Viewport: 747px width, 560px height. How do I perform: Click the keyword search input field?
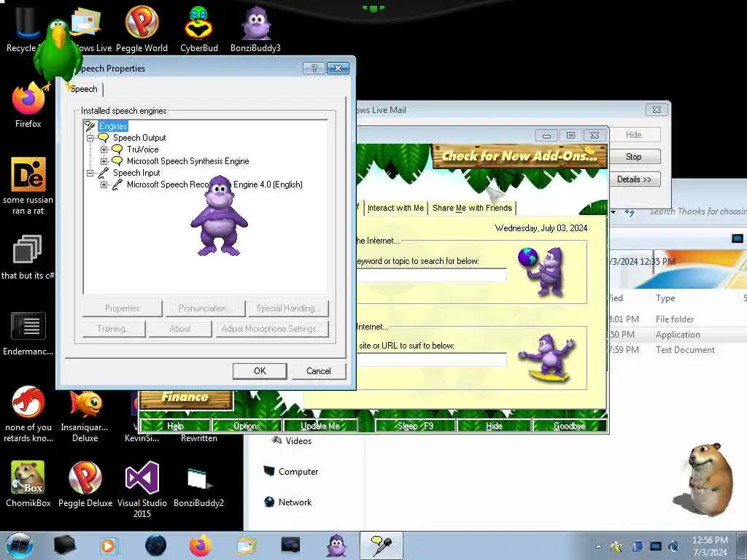(431, 275)
